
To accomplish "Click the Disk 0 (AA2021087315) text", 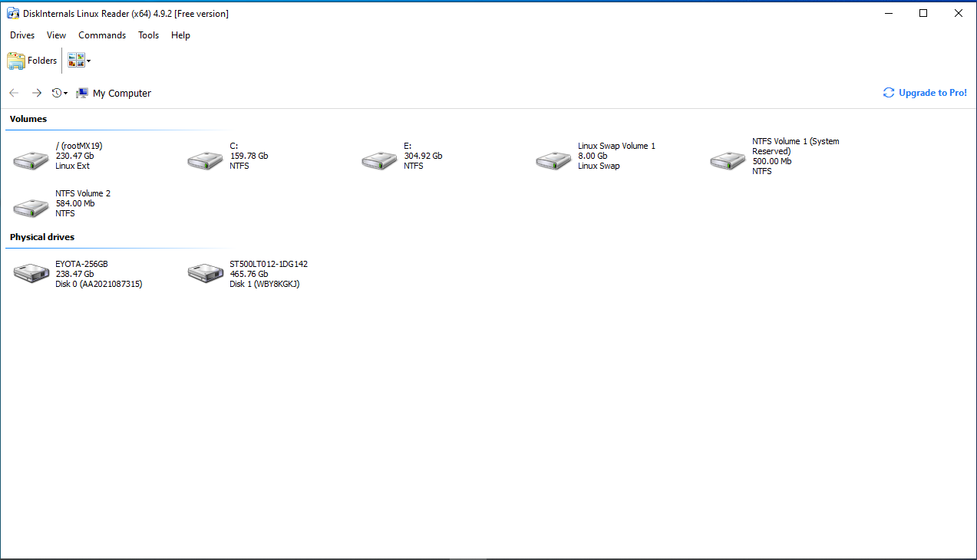I will 99,284.
